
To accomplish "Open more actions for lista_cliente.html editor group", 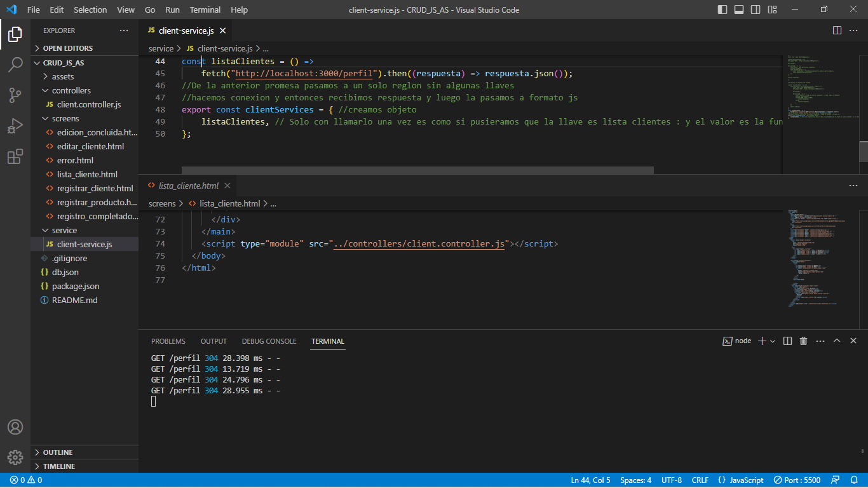I will pos(853,186).
